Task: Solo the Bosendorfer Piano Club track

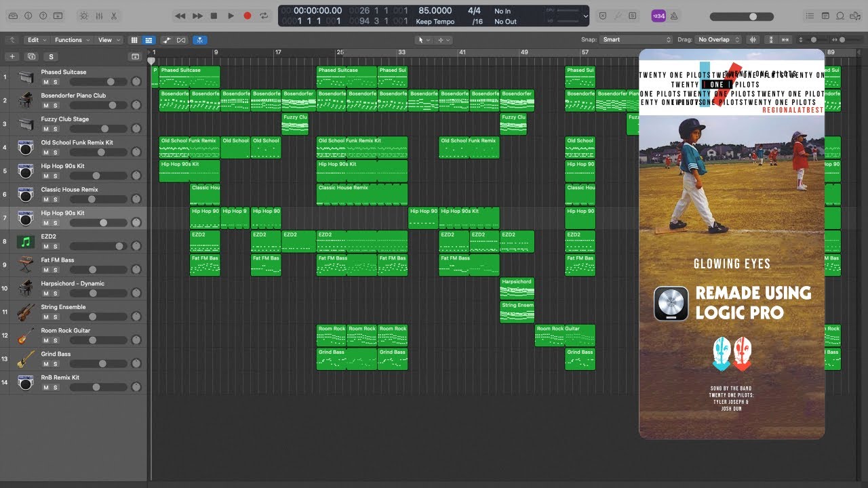Action: 56,106
